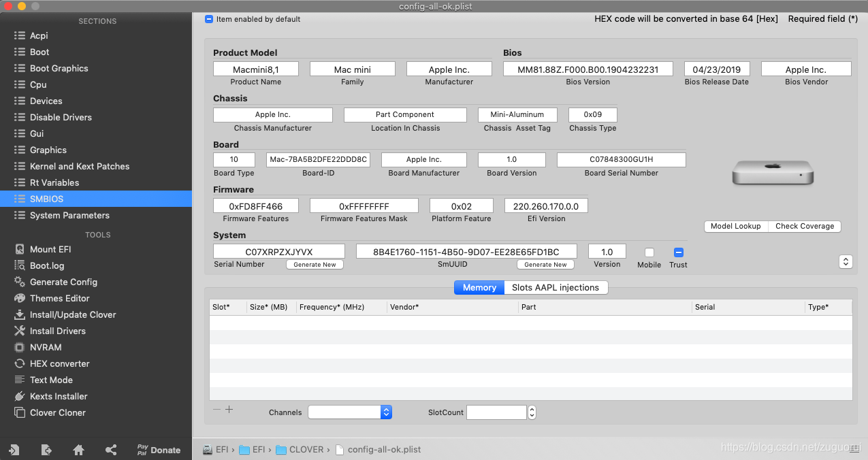Click the Firmware Features field
Screen dimensions: 868x460
(x=256, y=206)
